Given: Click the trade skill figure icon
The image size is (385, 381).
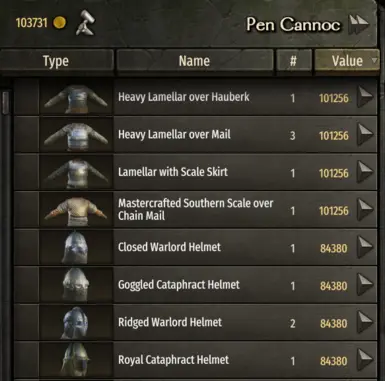Looking at the screenshot, I should (85, 23).
